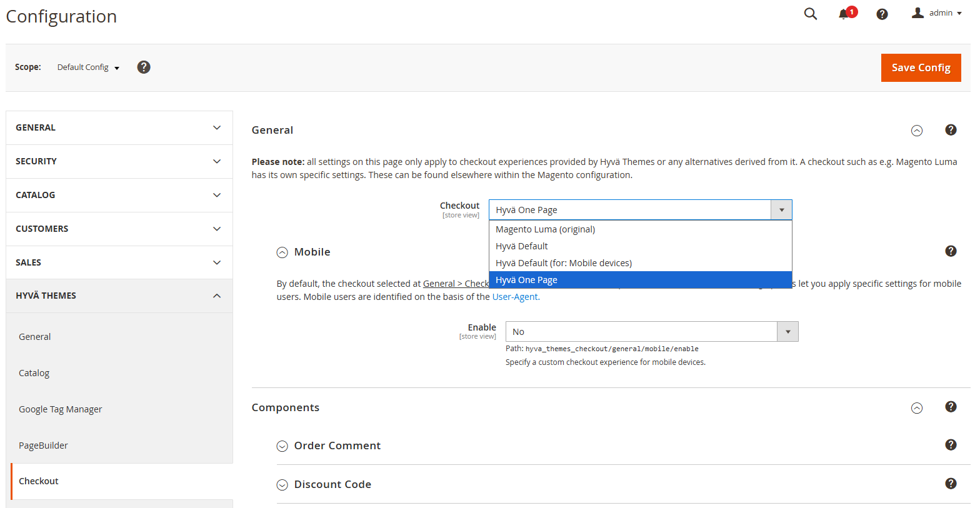Click the top header help icon
Image resolution: width=980 pixels, height=508 pixels.
882,14
